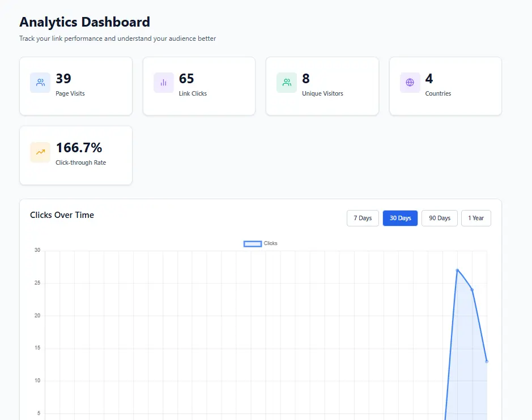Select the 30 Days range
The width and height of the screenshot is (532, 420).
[401, 218]
